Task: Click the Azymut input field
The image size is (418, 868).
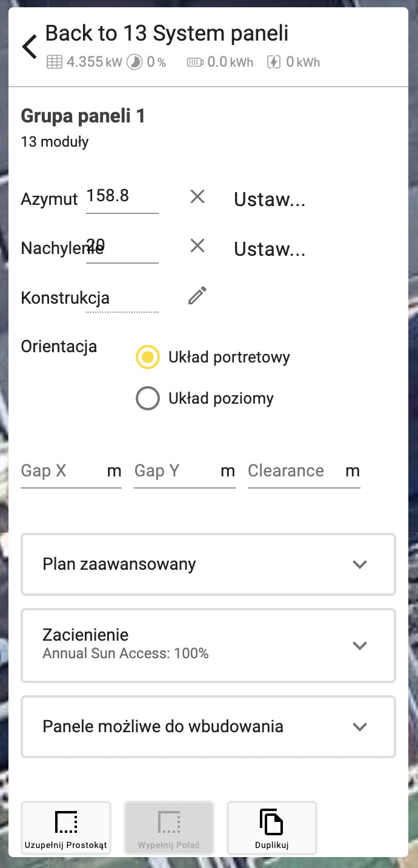Action: [122, 197]
